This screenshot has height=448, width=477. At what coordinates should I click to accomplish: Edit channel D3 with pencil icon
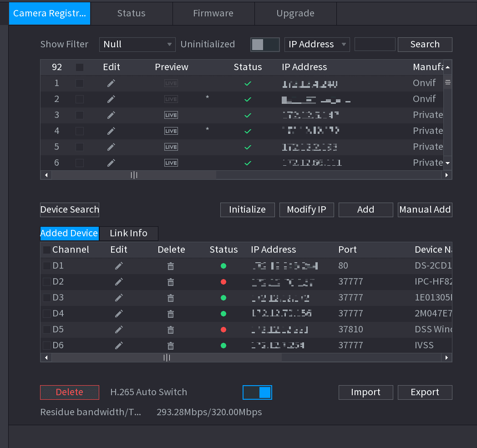(x=119, y=298)
